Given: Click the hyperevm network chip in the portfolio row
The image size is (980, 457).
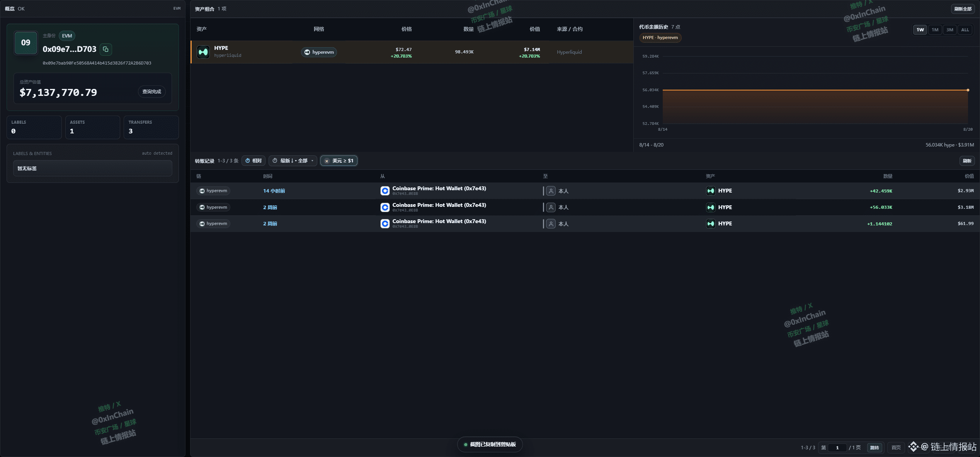Looking at the screenshot, I should pyautogui.click(x=319, y=52).
